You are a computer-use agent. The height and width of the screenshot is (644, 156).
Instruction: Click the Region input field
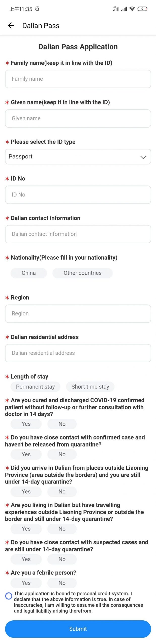[78, 313]
